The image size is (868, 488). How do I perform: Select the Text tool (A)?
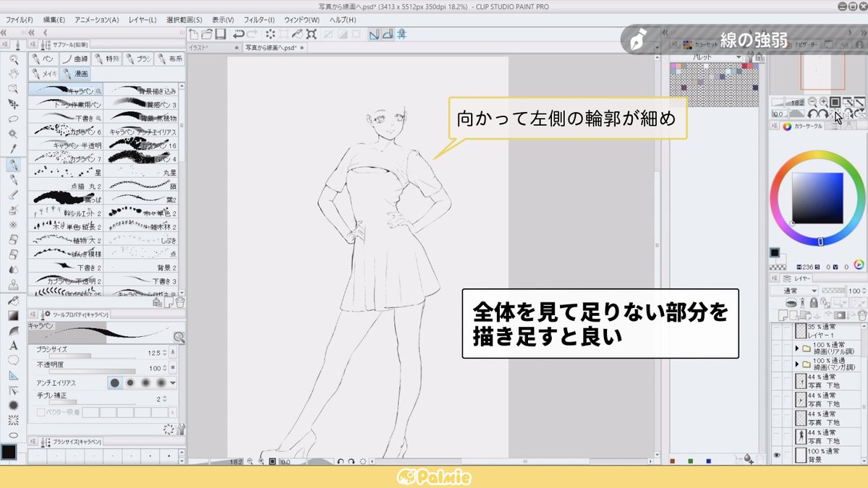(x=12, y=346)
